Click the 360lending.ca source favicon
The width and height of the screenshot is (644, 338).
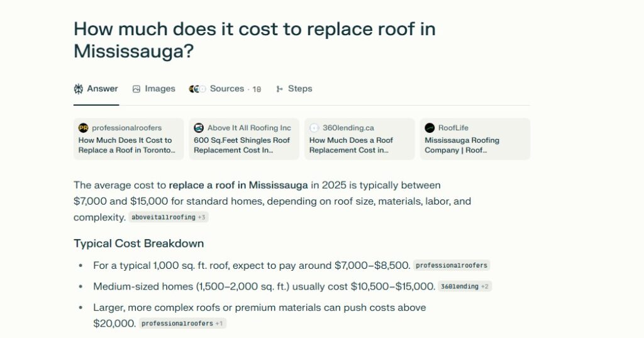pos(314,128)
